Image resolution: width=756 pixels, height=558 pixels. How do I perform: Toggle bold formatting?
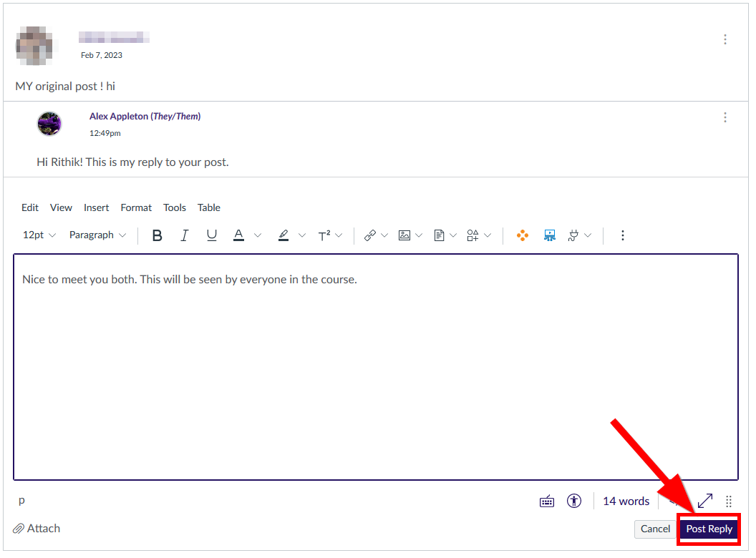pos(157,235)
